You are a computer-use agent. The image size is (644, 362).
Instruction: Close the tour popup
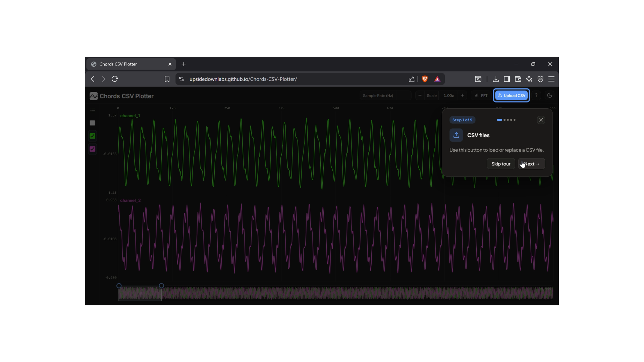(541, 120)
